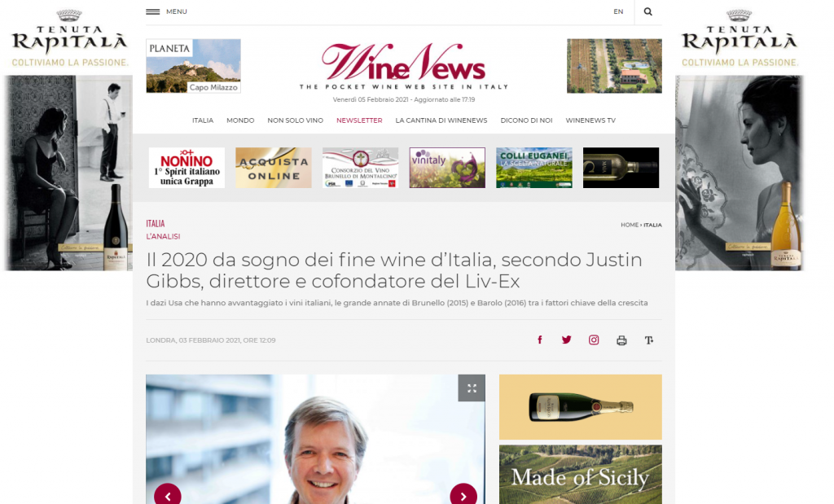This screenshot has height=504, width=834.
Task: Switch language to EN
Action: tap(618, 11)
